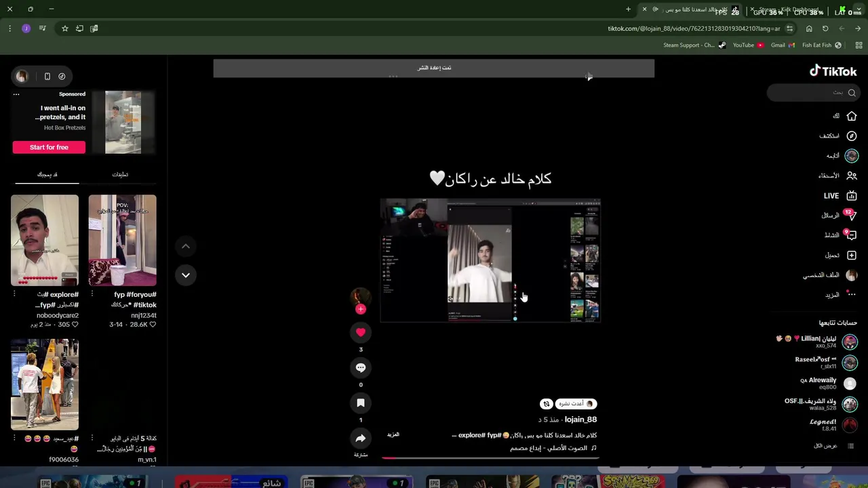The image size is (868, 488).
Task: Seek on the video progress bar
Action: pos(490,458)
